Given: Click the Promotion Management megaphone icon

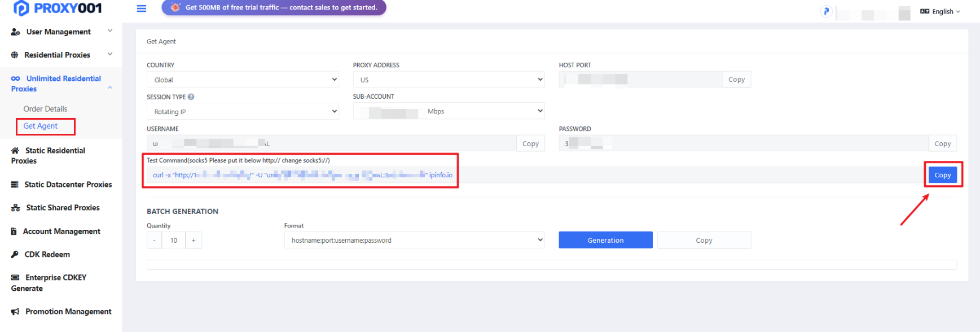Looking at the screenshot, I should point(15,312).
